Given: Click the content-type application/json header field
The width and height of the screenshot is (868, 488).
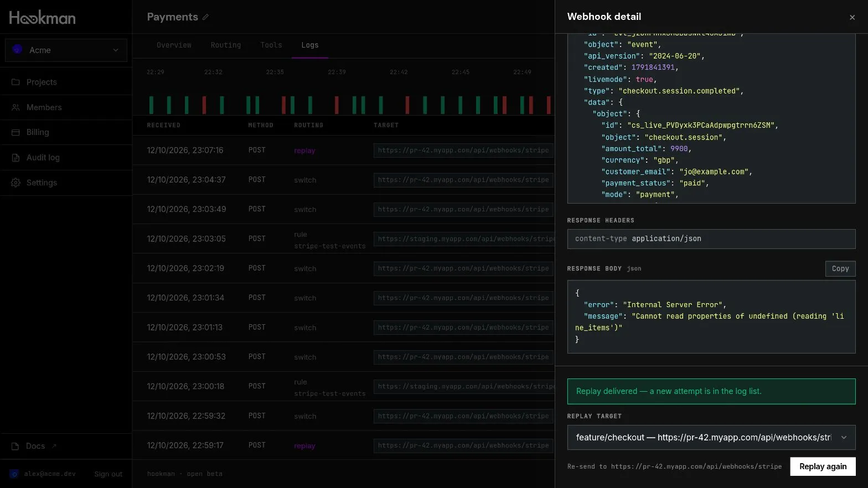Looking at the screenshot, I should point(711,239).
